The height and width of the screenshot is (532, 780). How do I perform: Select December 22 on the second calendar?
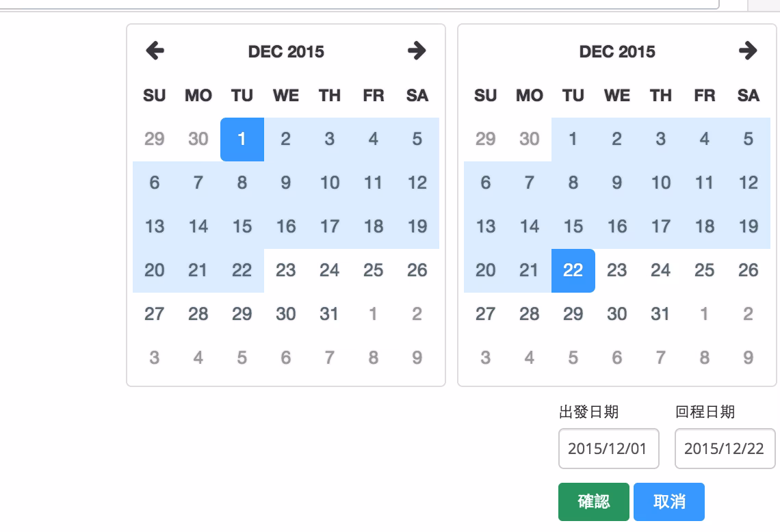tap(573, 271)
